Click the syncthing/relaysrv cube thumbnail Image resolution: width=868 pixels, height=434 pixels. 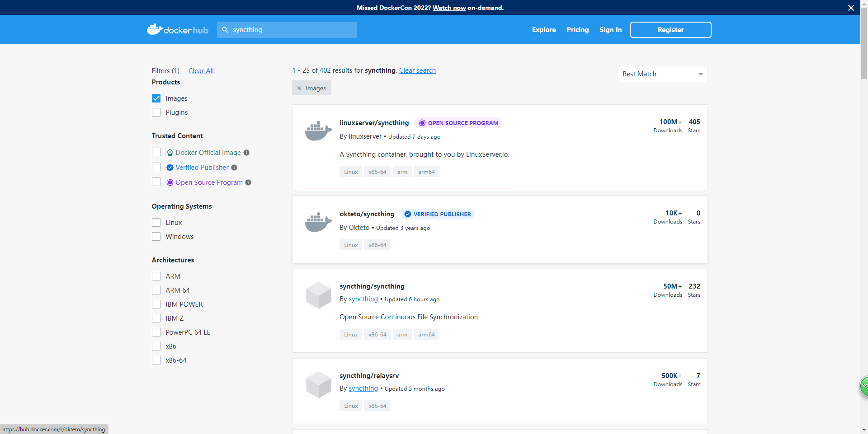[319, 385]
